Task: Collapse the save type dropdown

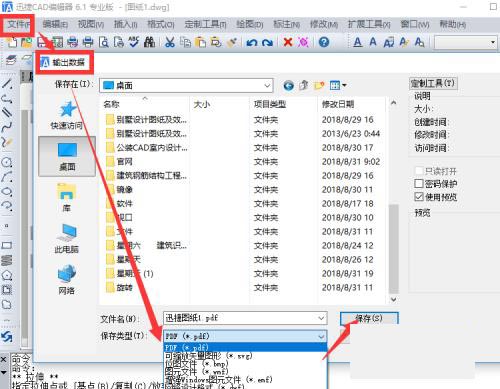Action: tap(321, 336)
